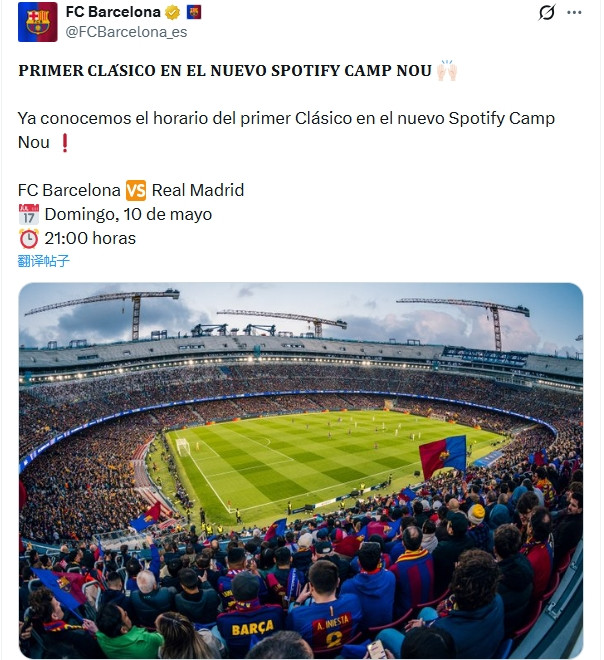Click the alarm clock emoji

click(x=28, y=238)
